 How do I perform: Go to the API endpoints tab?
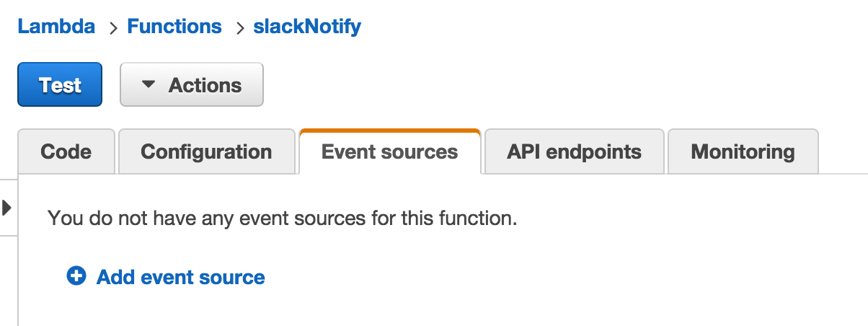574,152
